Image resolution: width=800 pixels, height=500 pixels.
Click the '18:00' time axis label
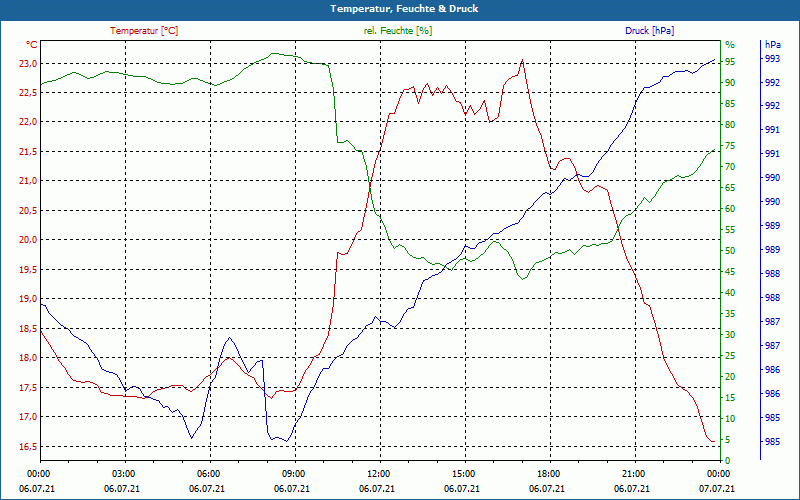pyautogui.click(x=549, y=473)
